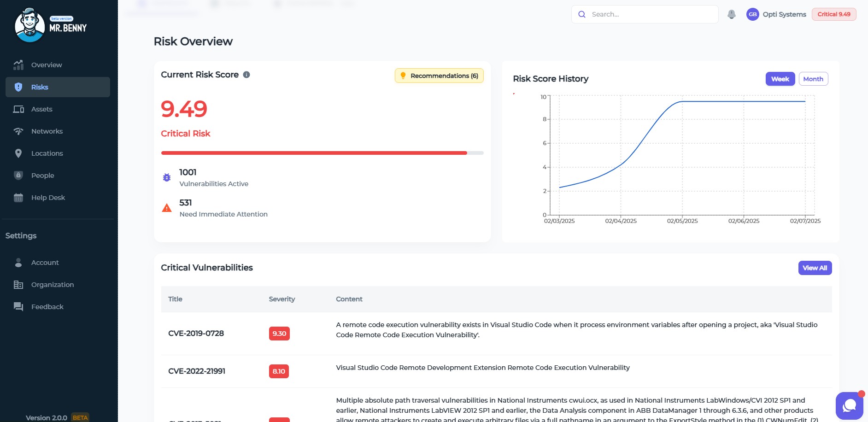The height and width of the screenshot is (422, 868).
Task: Click the info icon beside Current Risk Score
Action: [246, 75]
